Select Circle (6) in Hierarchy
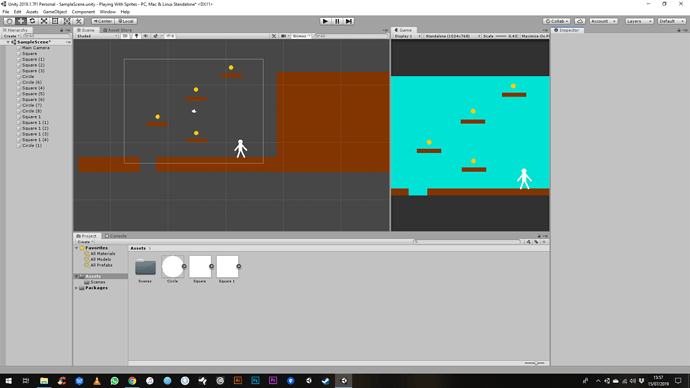Screen dimensions: 690x388 [x=32, y=82]
